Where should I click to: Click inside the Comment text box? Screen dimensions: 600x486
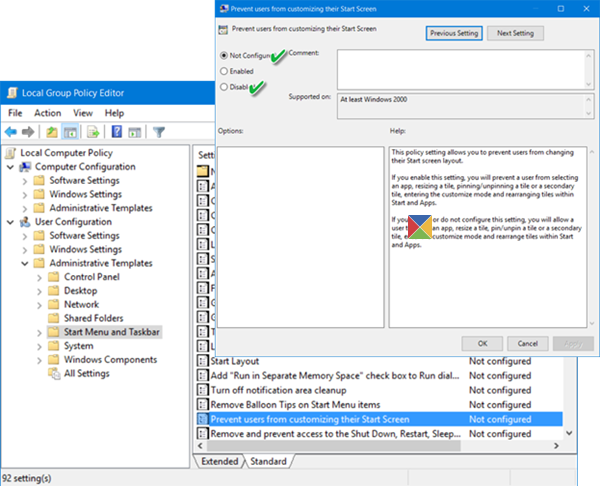click(x=461, y=69)
